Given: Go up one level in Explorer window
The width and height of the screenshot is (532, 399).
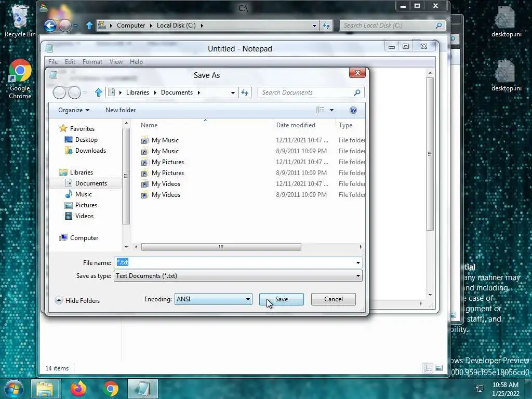Looking at the screenshot, I should click(89, 25).
